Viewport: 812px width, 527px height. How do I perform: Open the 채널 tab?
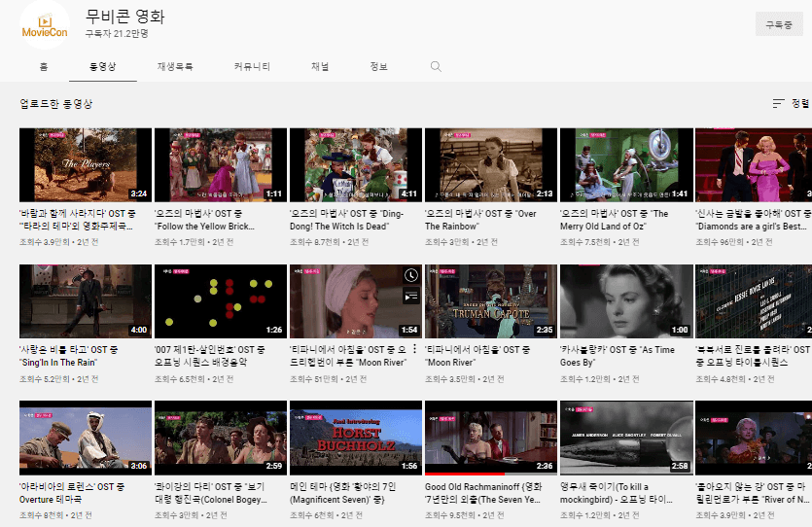(x=320, y=66)
